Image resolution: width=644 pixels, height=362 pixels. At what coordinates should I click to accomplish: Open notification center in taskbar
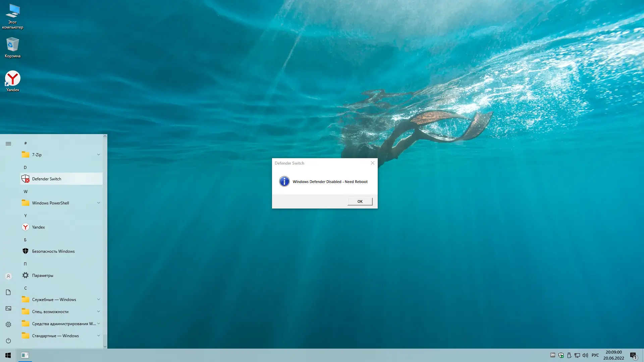633,355
